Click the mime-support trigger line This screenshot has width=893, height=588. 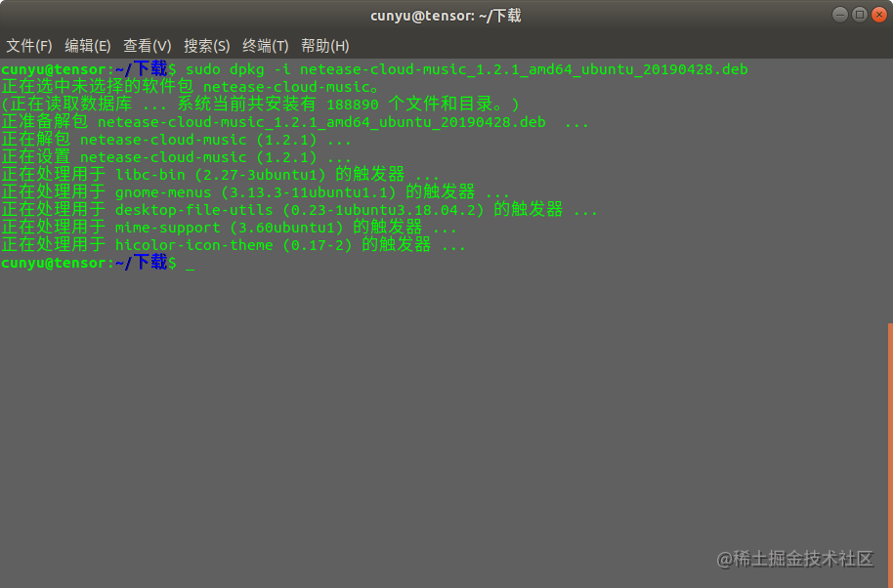pos(229,228)
